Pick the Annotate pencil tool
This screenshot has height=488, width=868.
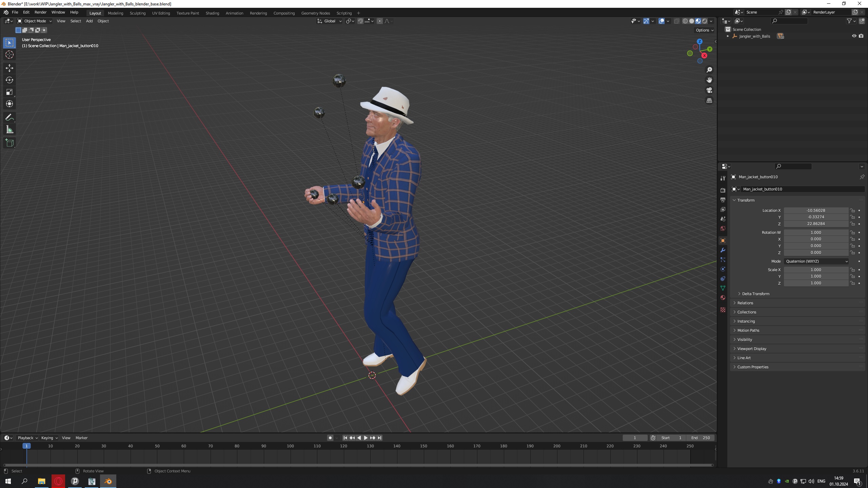(x=9, y=118)
